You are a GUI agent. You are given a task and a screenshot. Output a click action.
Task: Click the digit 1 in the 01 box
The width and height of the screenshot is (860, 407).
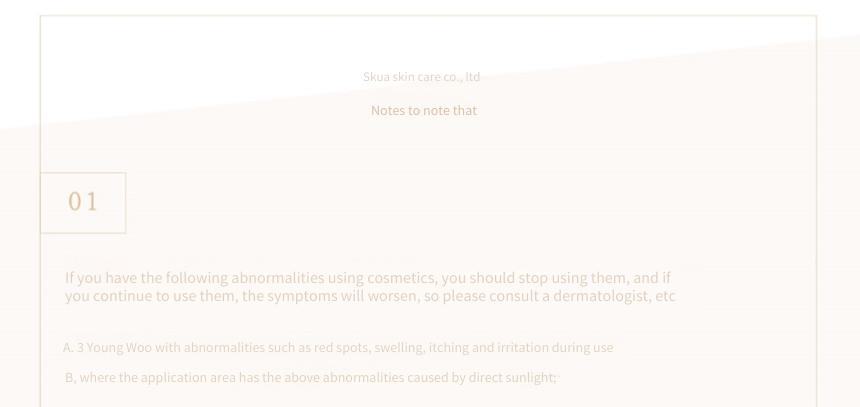tap(92, 201)
